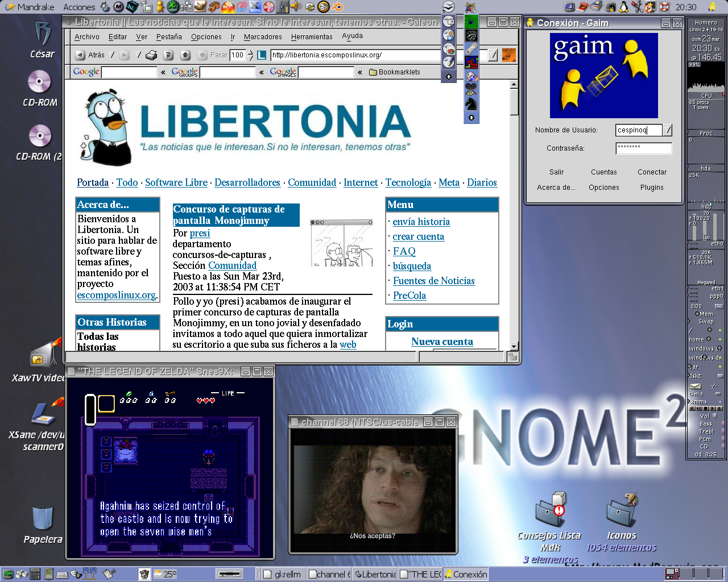Viewport: 728px width, 582px height.
Task: Open the volume speaker icon in top panel
Action: [297, 7]
